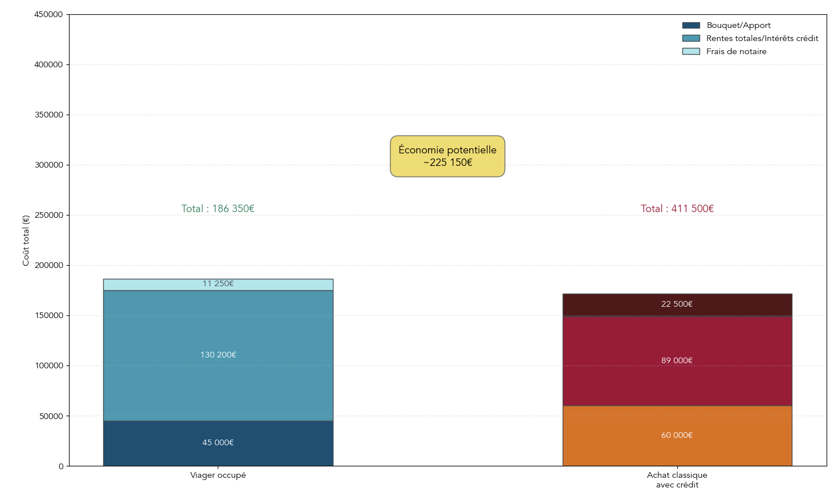Toggle the Rentes totales legend entry visibility
This screenshot has height=504, width=838.
click(762, 38)
